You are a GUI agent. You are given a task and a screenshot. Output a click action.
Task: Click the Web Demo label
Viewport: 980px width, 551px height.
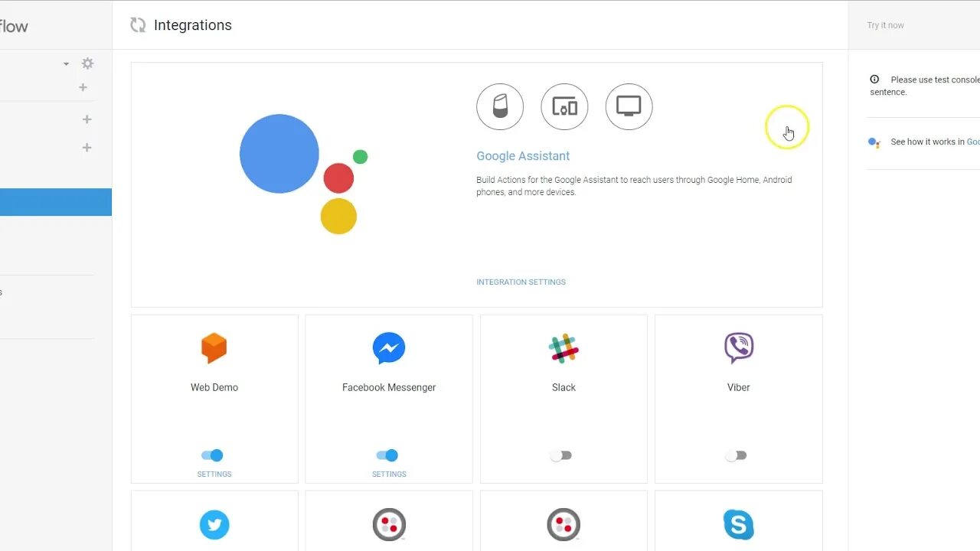(x=214, y=387)
